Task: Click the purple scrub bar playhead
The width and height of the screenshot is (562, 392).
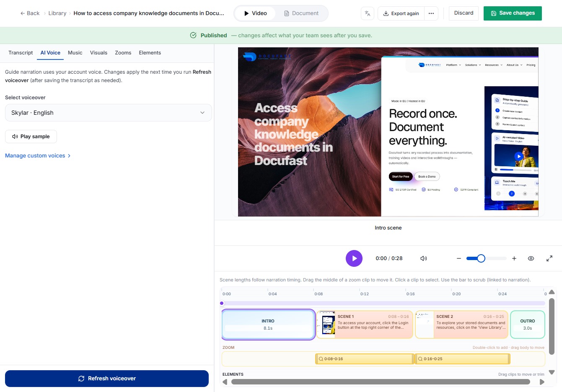Action: (x=222, y=303)
